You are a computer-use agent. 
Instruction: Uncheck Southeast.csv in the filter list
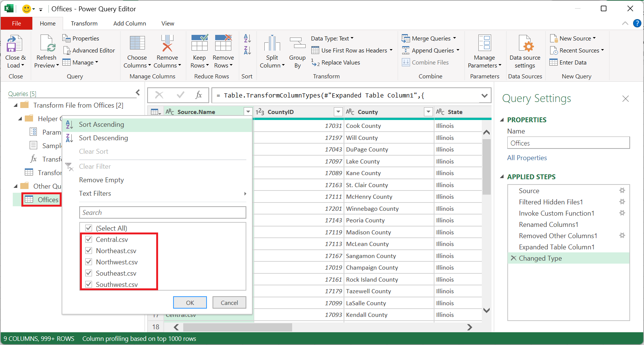(89, 273)
